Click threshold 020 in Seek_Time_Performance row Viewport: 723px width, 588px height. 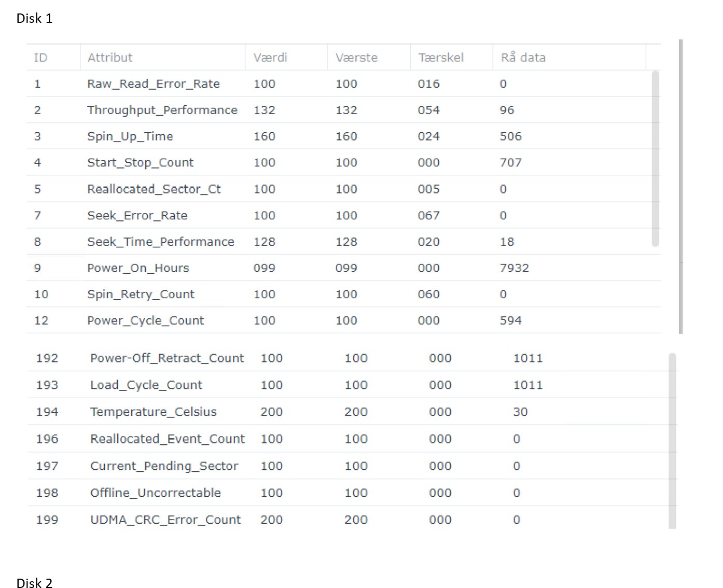point(429,242)
